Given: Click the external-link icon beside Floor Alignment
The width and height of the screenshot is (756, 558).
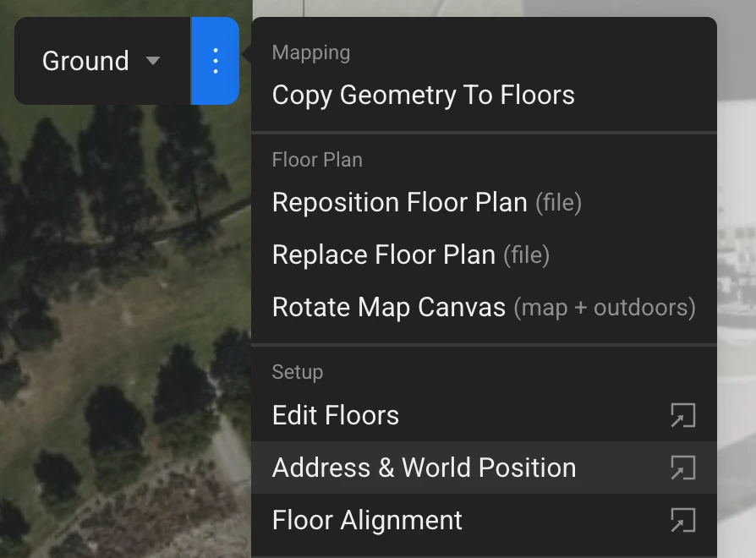Looking at the screenshot, I should coord(683,521).
